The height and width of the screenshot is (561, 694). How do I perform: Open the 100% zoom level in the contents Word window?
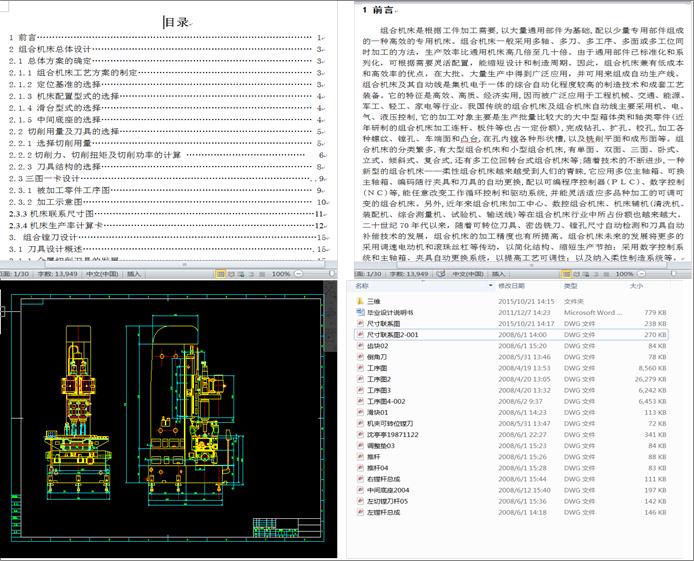(281, 274)
